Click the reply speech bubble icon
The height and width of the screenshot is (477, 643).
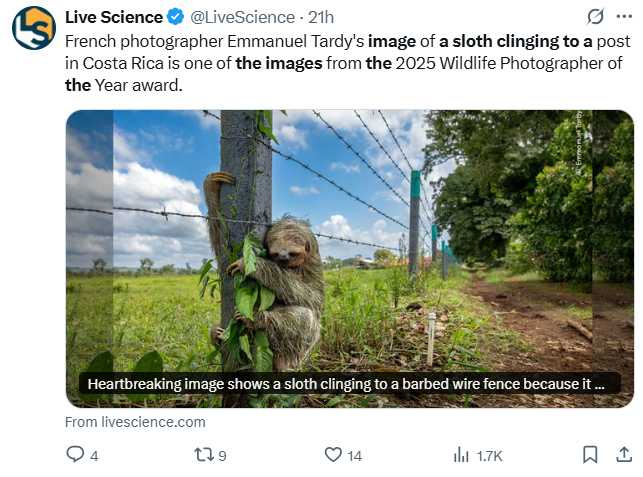click(76, 455)
